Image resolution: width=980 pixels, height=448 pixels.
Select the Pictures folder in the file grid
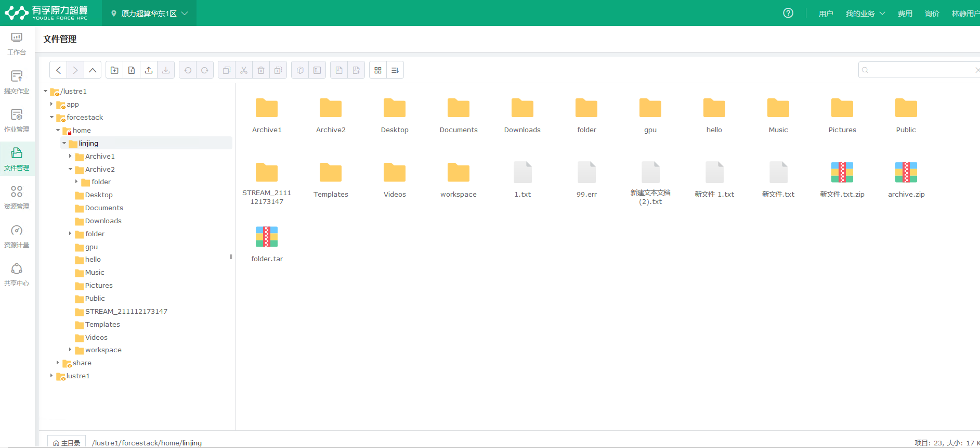pos(842,116)
